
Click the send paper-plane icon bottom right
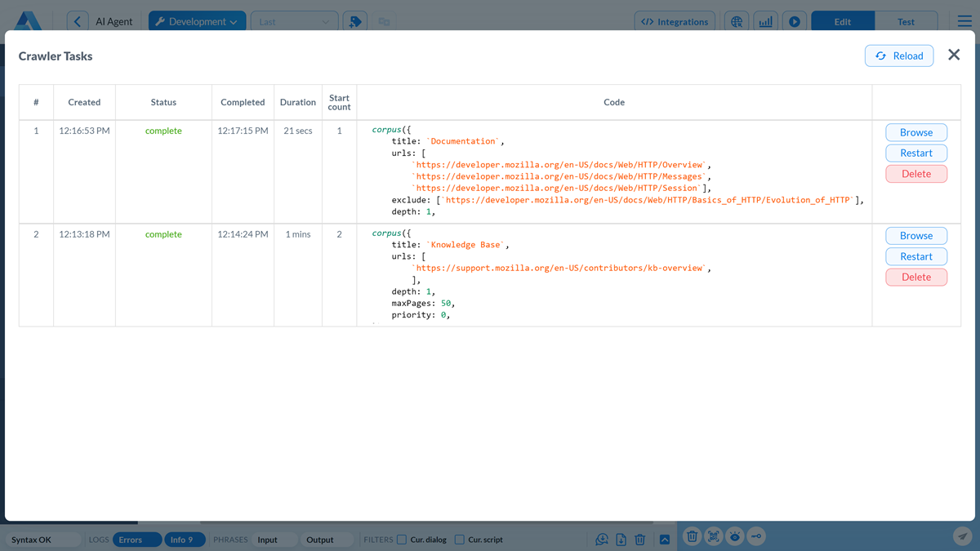pyautogui.click(x=961, y=536)
